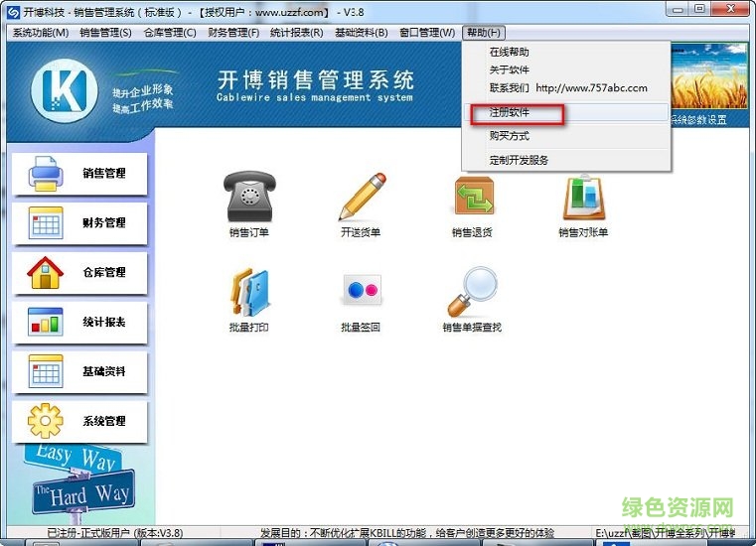Open the 销售管理(S) menu
This screenshot has height=546, width=756.
(105, 33)
